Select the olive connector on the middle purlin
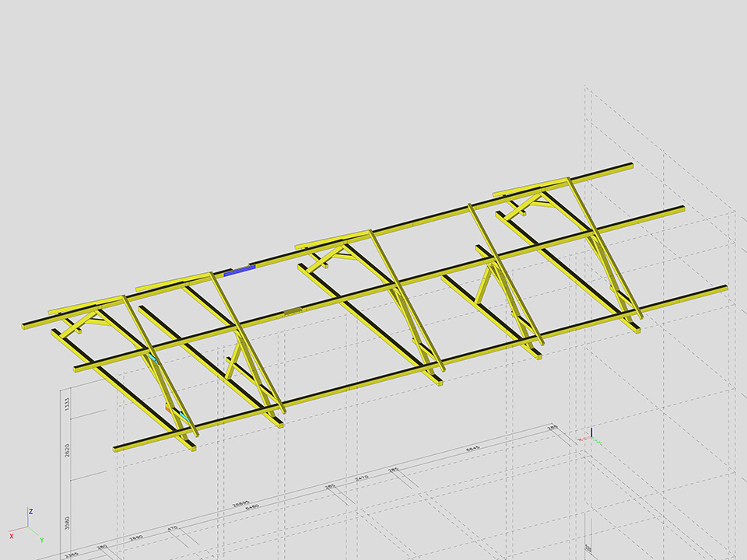Image resolution: width=747 pixels, height=560 pixels. (293, 312)
